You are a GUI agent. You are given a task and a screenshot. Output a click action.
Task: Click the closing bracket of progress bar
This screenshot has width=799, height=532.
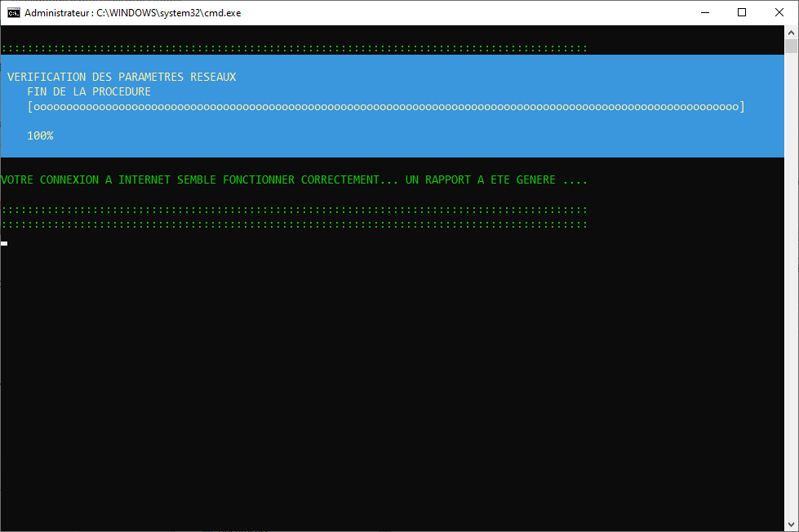(742, 107)
